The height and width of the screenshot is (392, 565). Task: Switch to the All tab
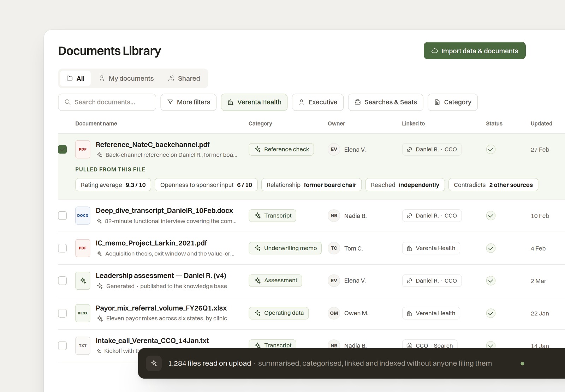point(75,78)
